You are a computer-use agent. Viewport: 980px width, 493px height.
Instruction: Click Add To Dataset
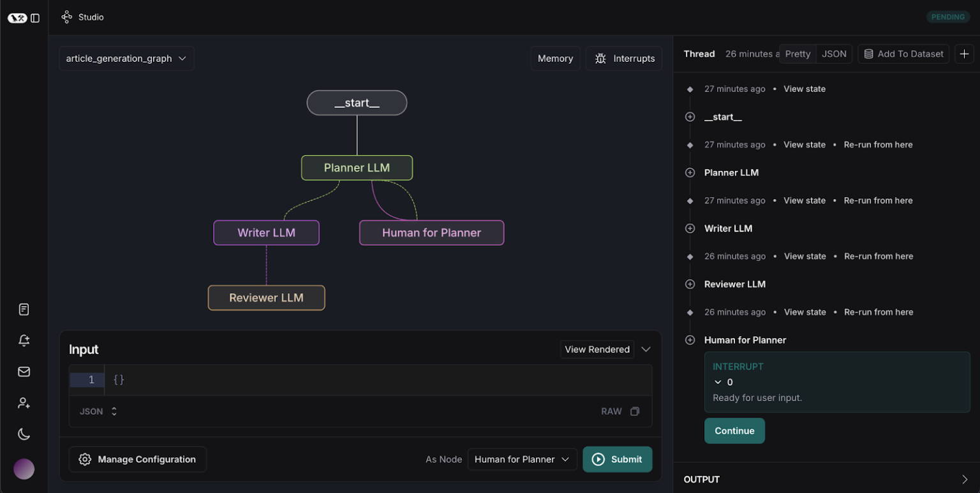pos(903,54)
